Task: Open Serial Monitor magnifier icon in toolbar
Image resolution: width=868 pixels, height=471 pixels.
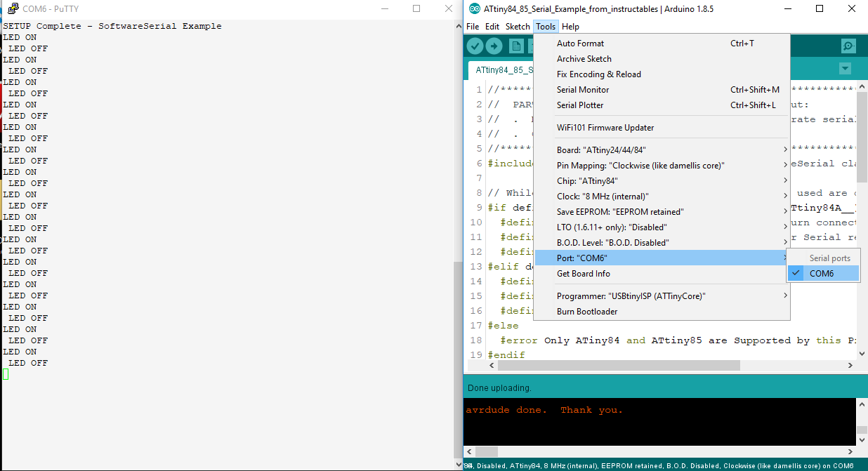Action: tap(848, 46)
